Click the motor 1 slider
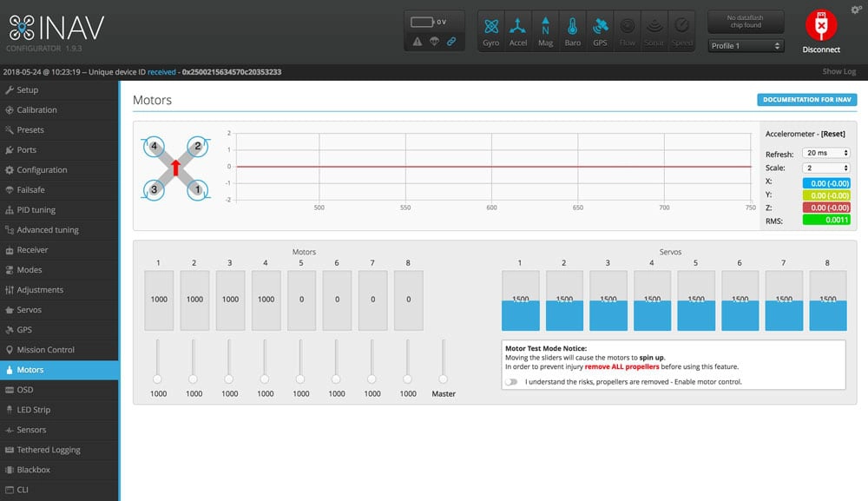This screenshot has width=868, height=501. point(158,361)
